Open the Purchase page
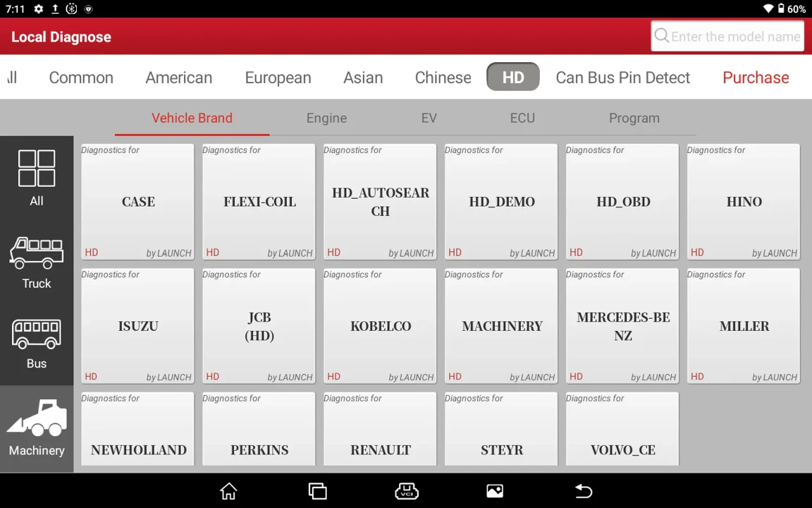Screen dimensions: 812x508 point(756,78)
